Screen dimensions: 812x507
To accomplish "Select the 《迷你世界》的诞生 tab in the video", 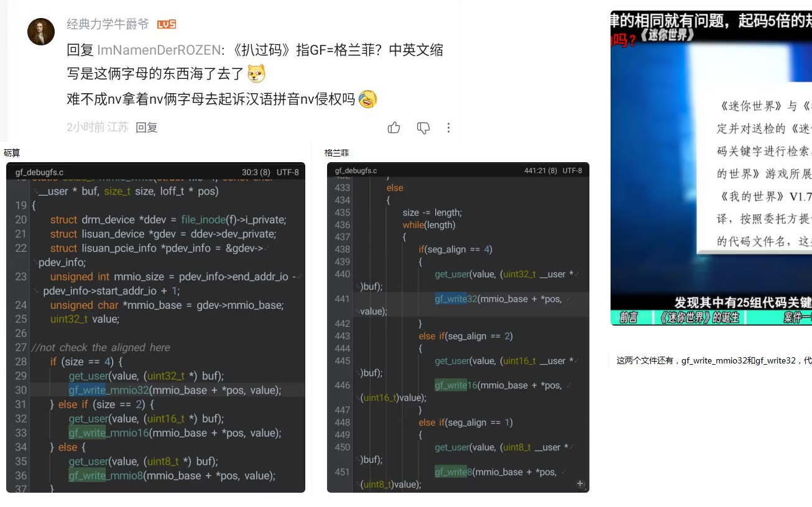I will 699,317.
